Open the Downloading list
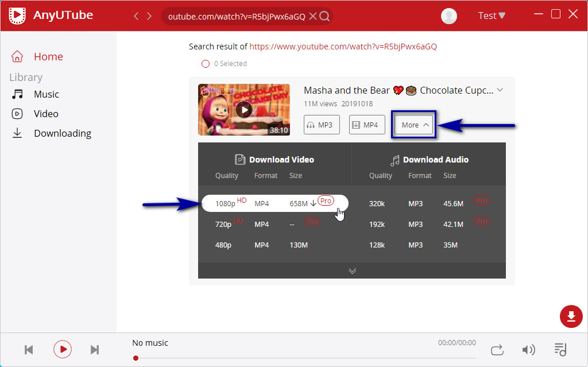588x367 pixels. click(63, 133)
